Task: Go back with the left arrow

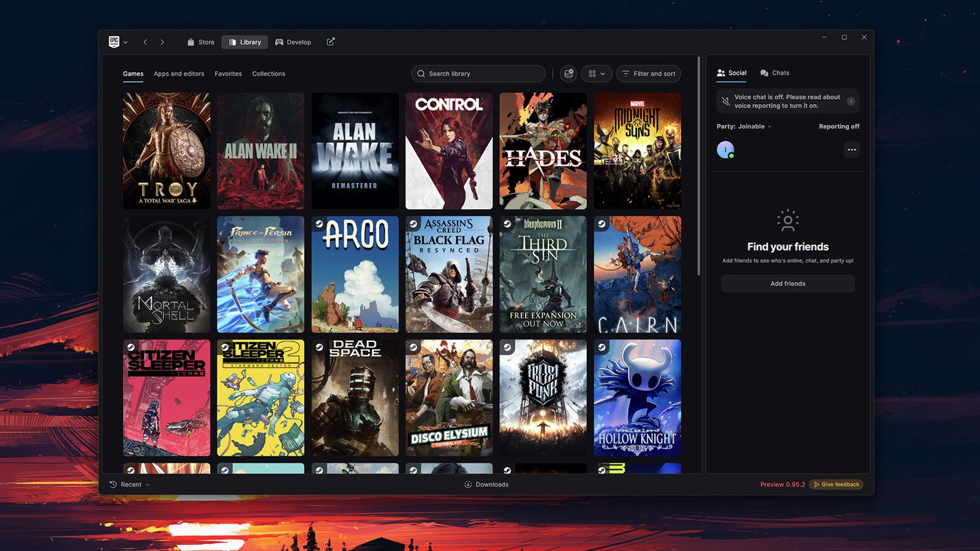Action: (x=145, y=42)
